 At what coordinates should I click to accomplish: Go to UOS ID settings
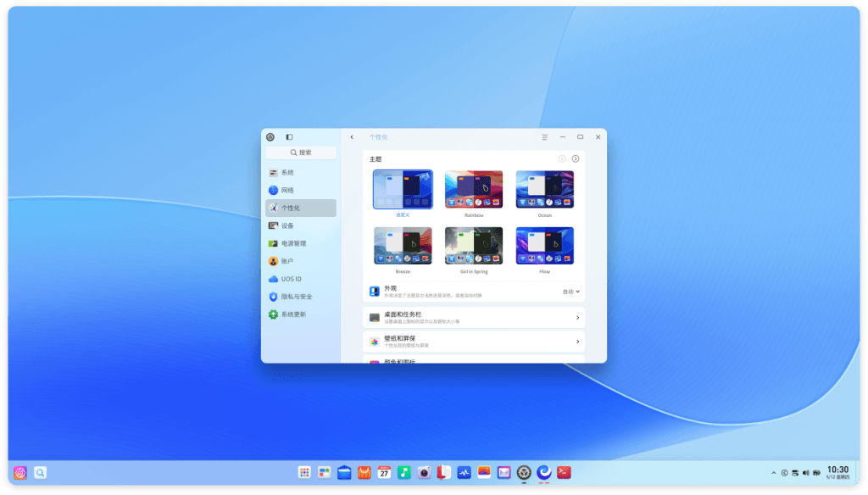301,279
